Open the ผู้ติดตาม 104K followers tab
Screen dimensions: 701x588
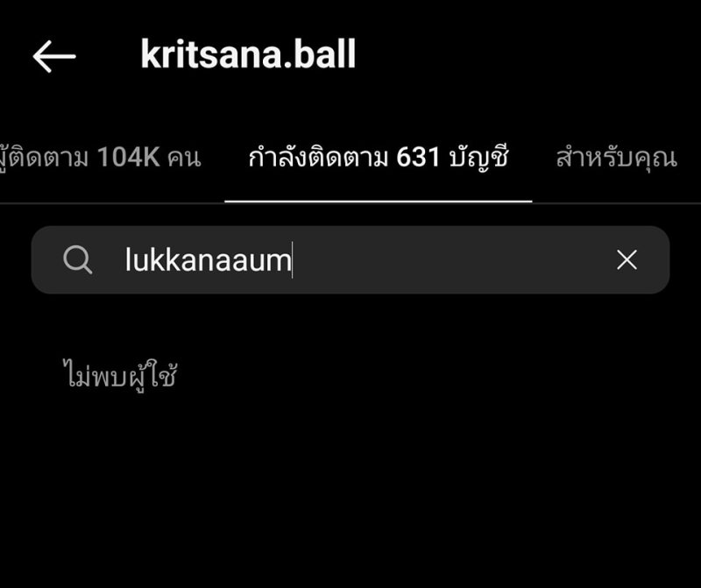100,158
